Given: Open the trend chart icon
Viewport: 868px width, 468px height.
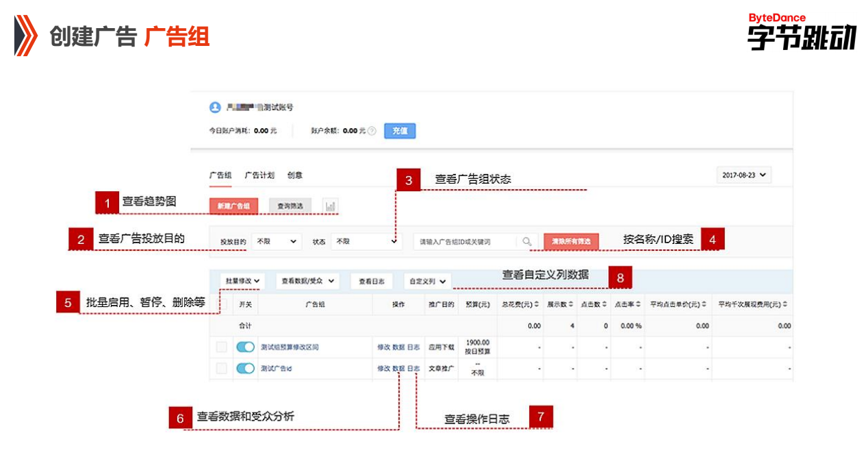Looking at the screenshot, I should pos(331,206).
